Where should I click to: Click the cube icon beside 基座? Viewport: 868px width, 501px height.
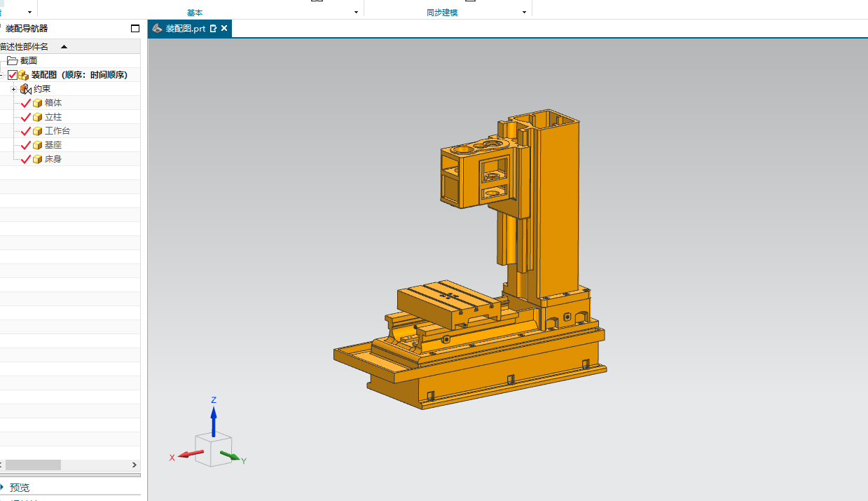(37, 145)
